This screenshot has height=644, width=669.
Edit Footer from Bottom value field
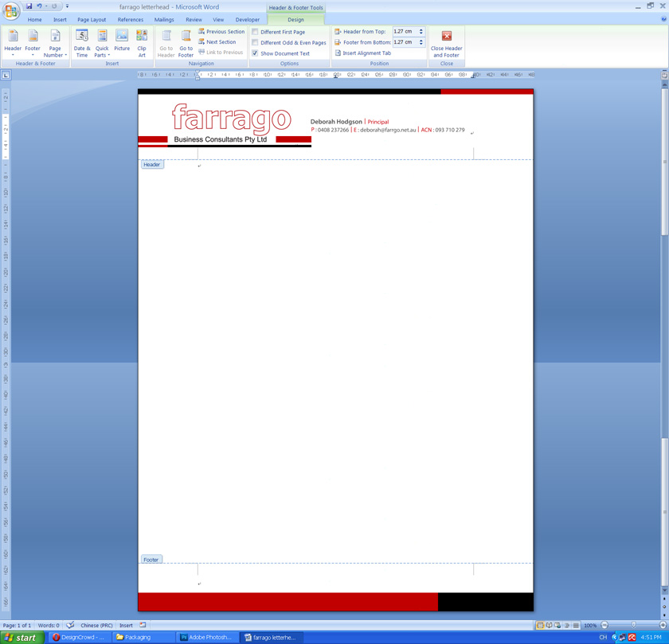405,42
